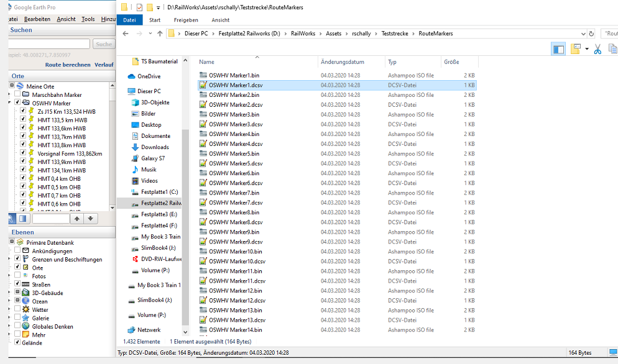Toggle the preview pane icon

click(x=558, y=49)
